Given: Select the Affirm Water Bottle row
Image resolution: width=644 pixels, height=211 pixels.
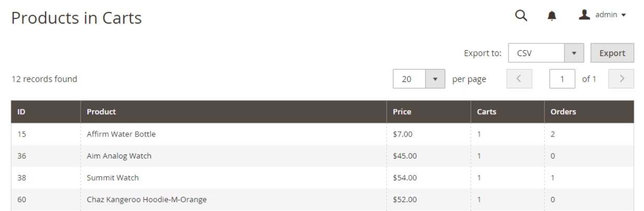Looking at the screenshot, I should pyautogui.click(x=121, y=134).
